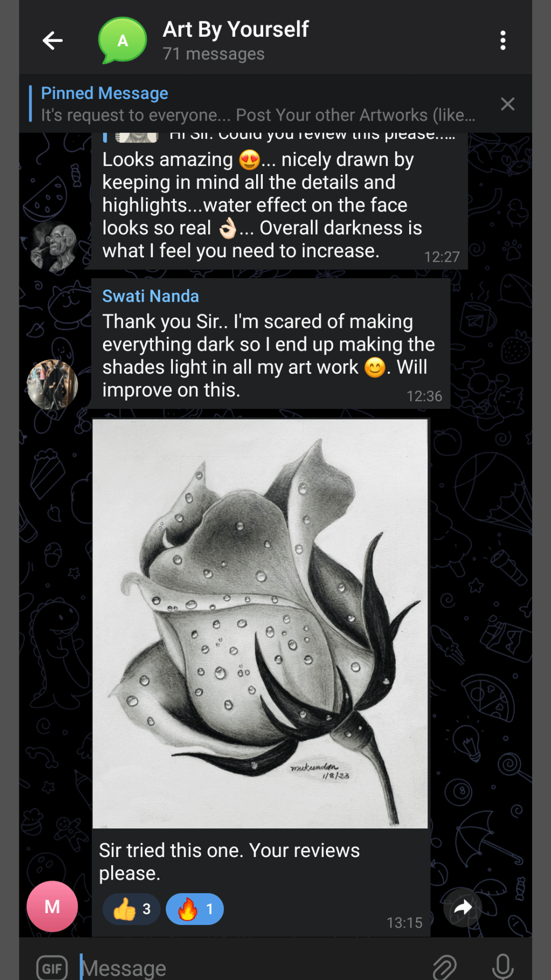Open Swati Nanda's profile name link
Image resolution: width=551 pixels, height=980 pixels.
[151, 296]
